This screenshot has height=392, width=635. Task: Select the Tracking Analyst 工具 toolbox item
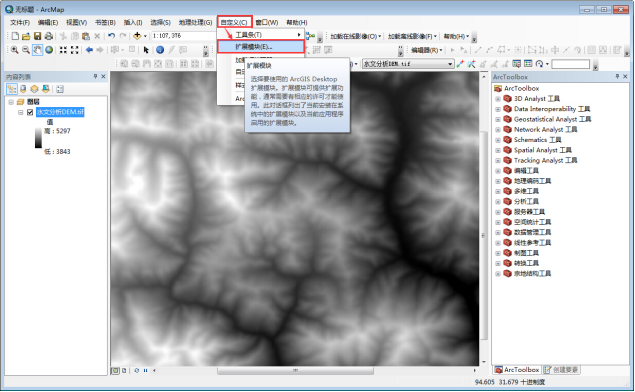point(545,160)
